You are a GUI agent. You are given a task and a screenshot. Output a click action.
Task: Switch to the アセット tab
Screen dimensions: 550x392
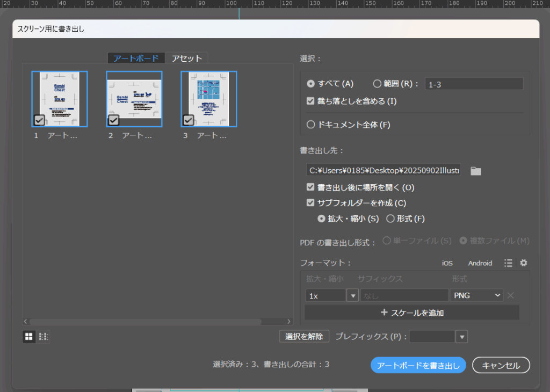coord(186,59)
